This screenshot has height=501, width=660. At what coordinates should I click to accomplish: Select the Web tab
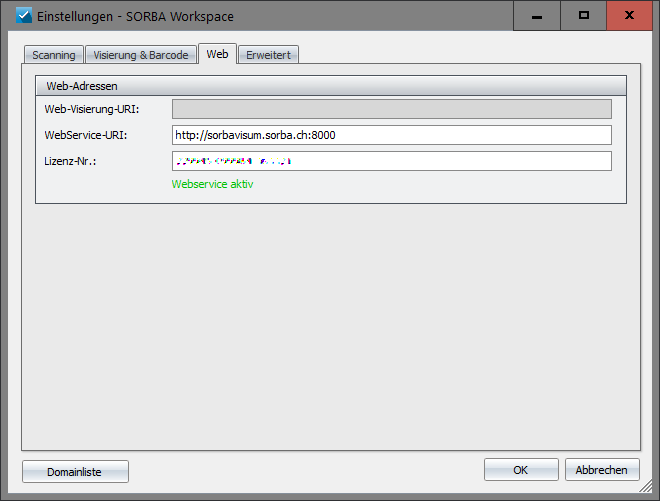click(x=217, y=54)
